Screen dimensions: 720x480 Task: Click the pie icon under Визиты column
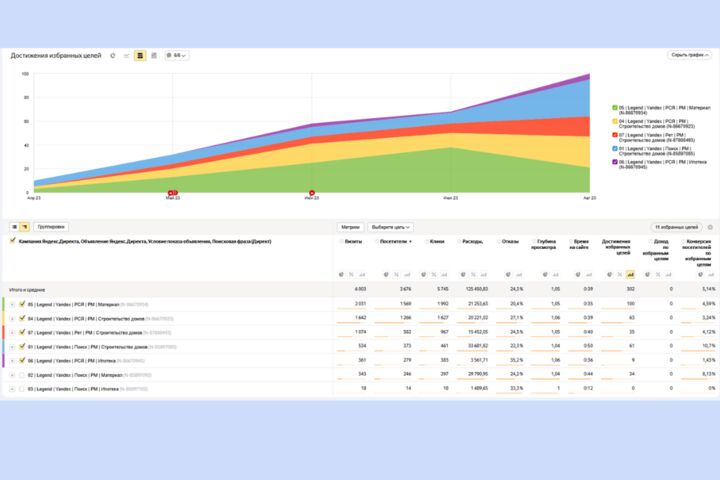[x=341, y=275]
